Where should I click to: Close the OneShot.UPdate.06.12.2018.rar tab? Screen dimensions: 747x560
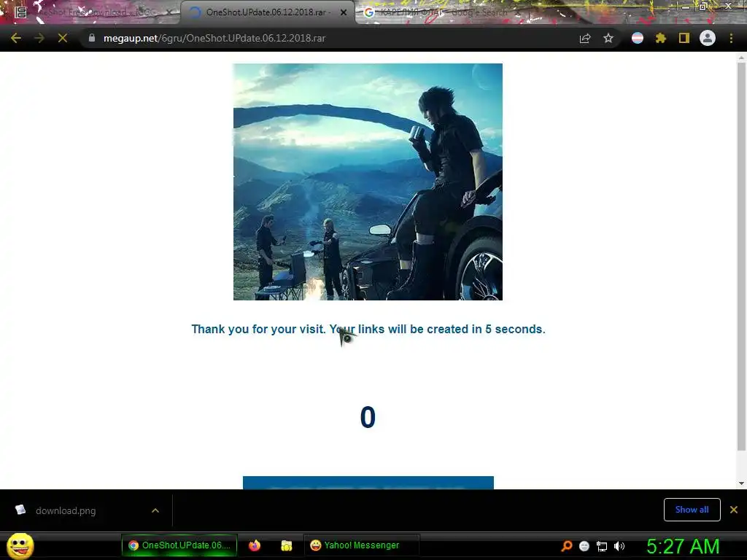tap(344, 12)
